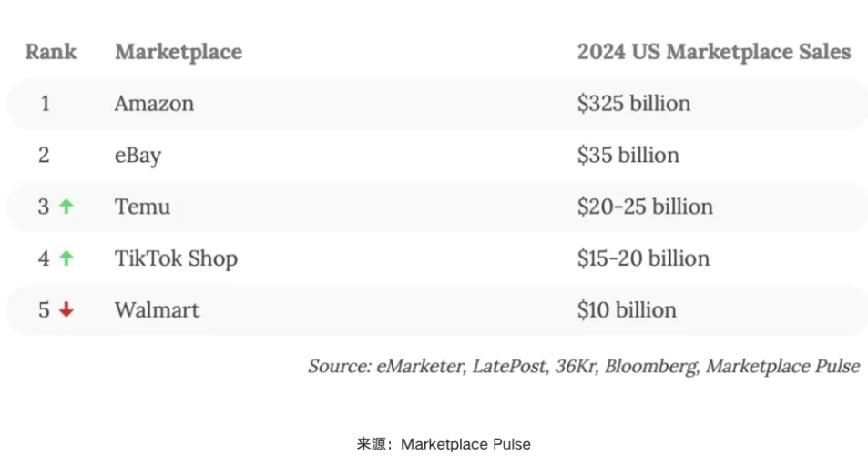This screenshot has height=465, width=868.
Task: Click the $325 billion sales value
Action: click(633, 104)
